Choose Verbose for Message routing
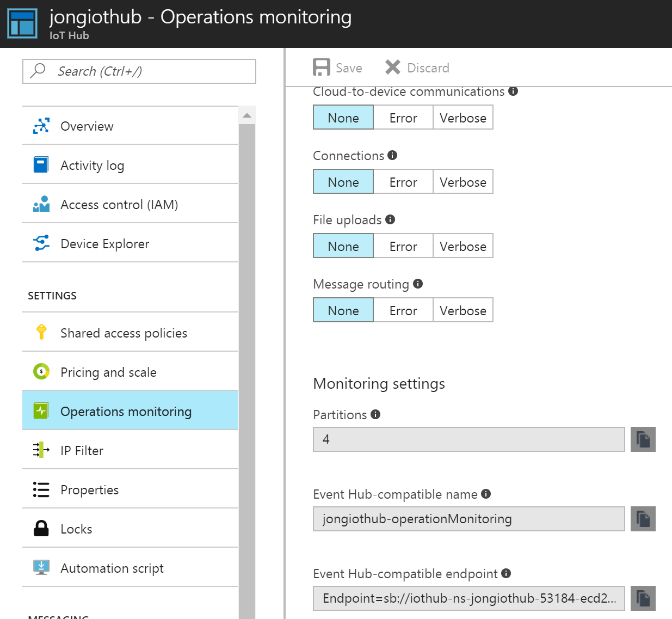Viewport: 672px width, 619px height. click(x=463, y=310)
